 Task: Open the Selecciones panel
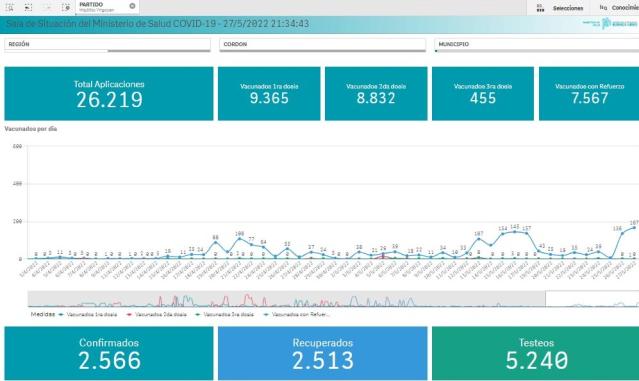tap(568, 8)
